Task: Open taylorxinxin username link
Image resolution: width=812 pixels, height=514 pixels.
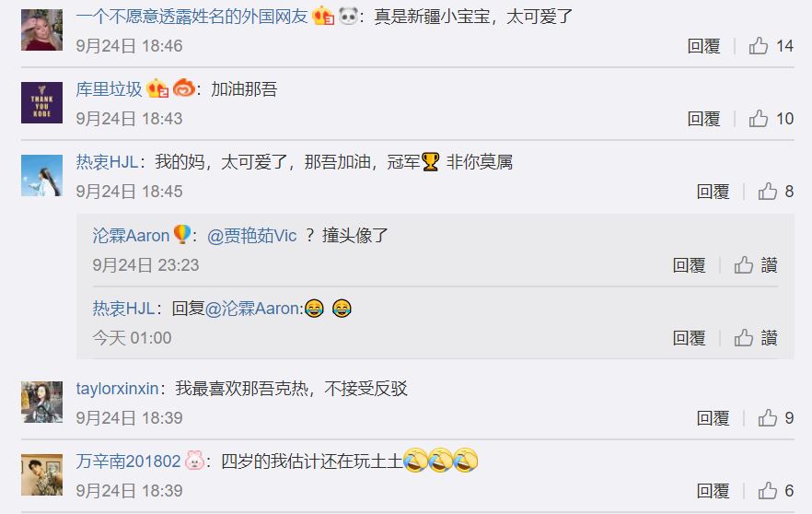Action: [x=117, y=389]
